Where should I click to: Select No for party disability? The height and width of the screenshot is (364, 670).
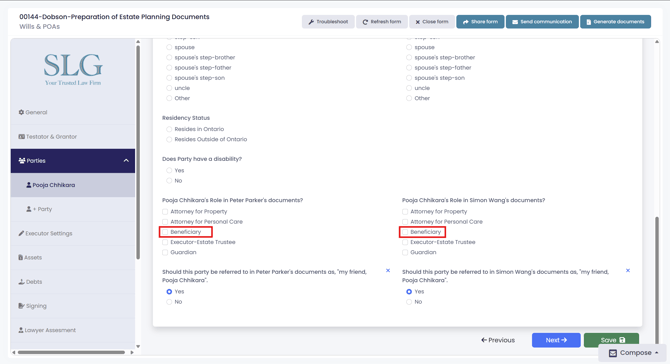coord(169,181)
